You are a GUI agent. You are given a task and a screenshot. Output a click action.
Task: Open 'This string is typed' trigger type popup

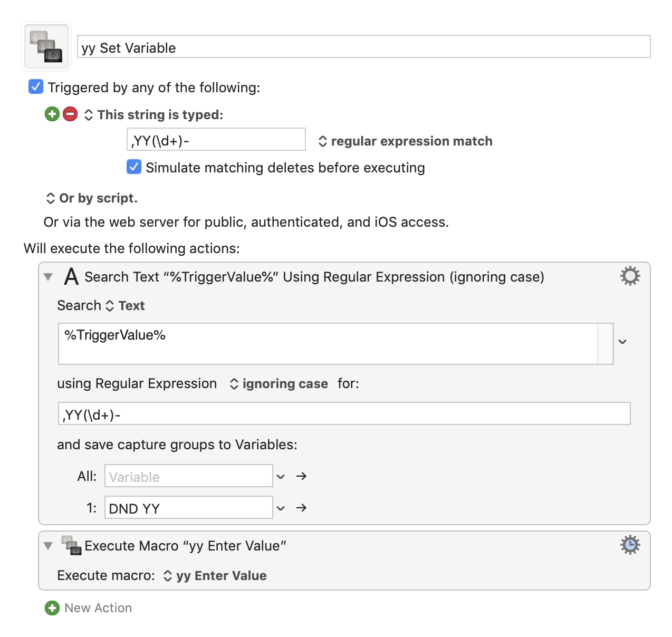[x=154, y=115]
